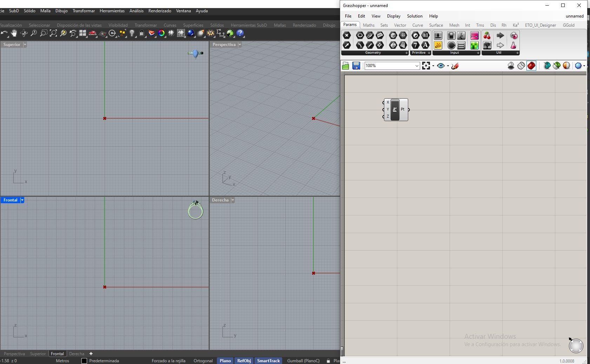
Task: Expand the Util panel plus arrow
Action: [x=517, y=53]
